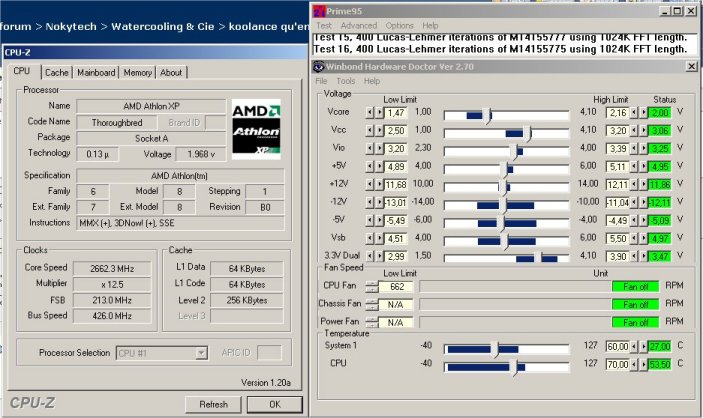Click the FSB value 213.0 MHz

(112, 300)
